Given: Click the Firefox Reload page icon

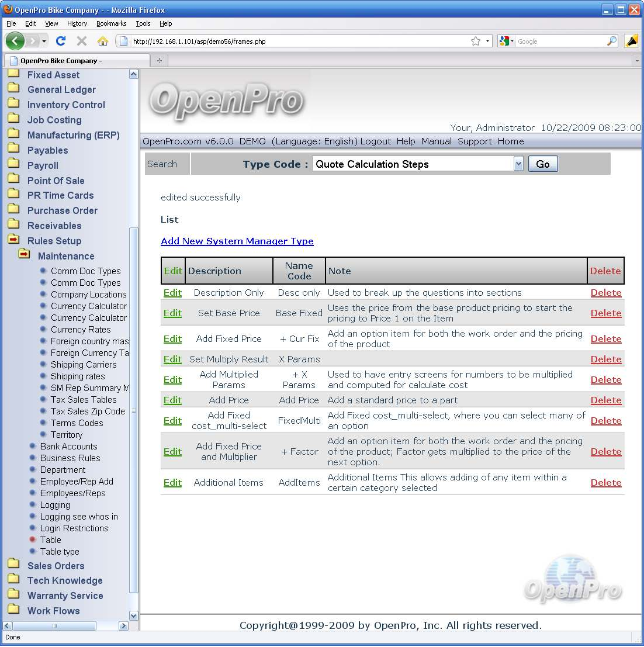Looking at the screenshot, I should coord(60,41).
